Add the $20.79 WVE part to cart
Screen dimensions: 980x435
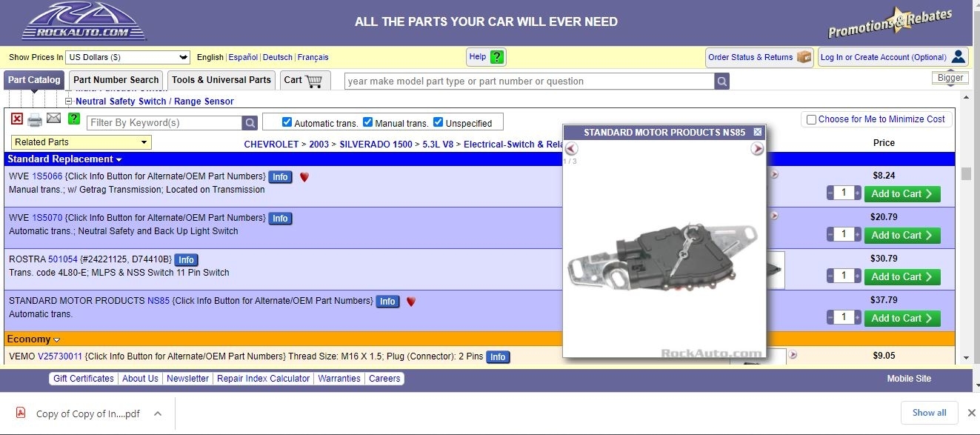click(x=902, y=236)
